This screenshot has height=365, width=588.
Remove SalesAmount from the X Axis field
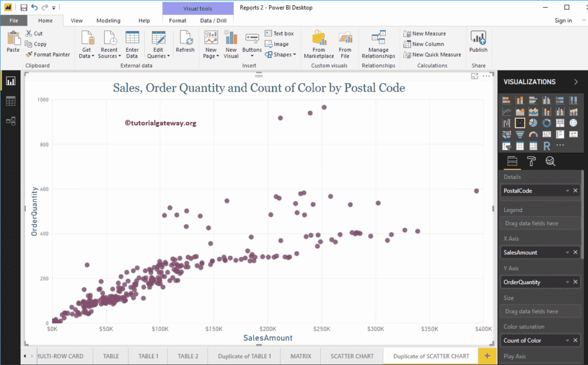tap(575, 252)
